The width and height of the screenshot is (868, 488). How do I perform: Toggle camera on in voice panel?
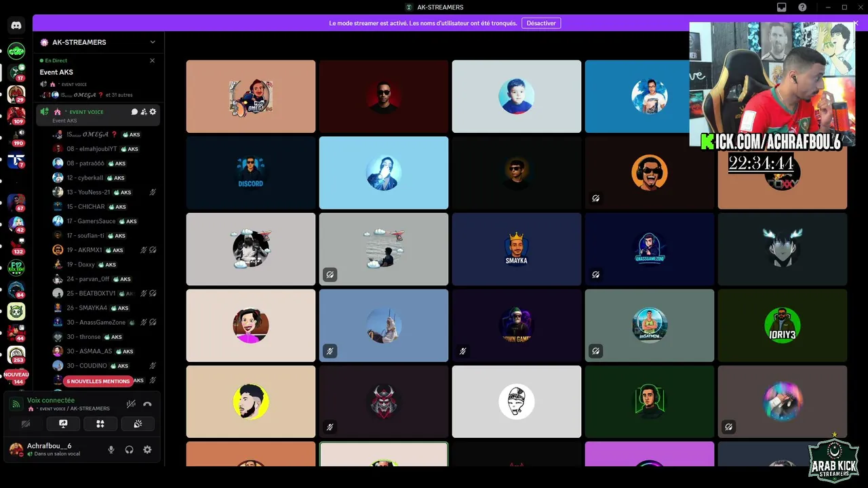26,424
